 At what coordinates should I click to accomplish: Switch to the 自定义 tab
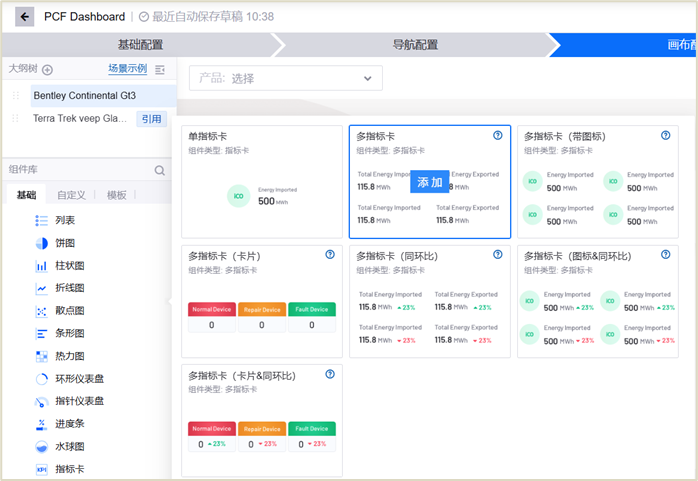click(x=71, y=195)
